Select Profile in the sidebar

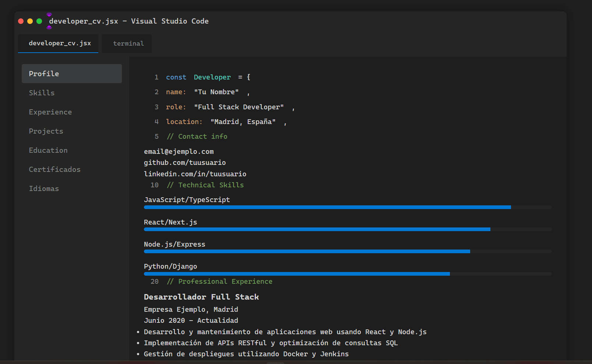72,74
